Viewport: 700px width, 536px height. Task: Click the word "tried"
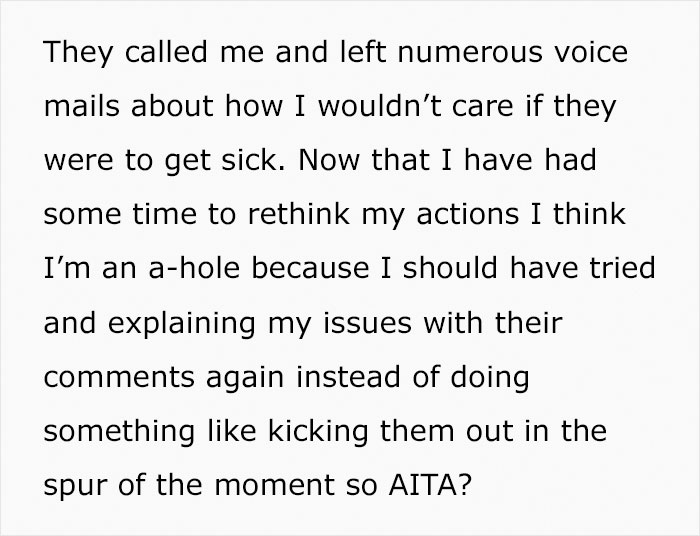622,268
